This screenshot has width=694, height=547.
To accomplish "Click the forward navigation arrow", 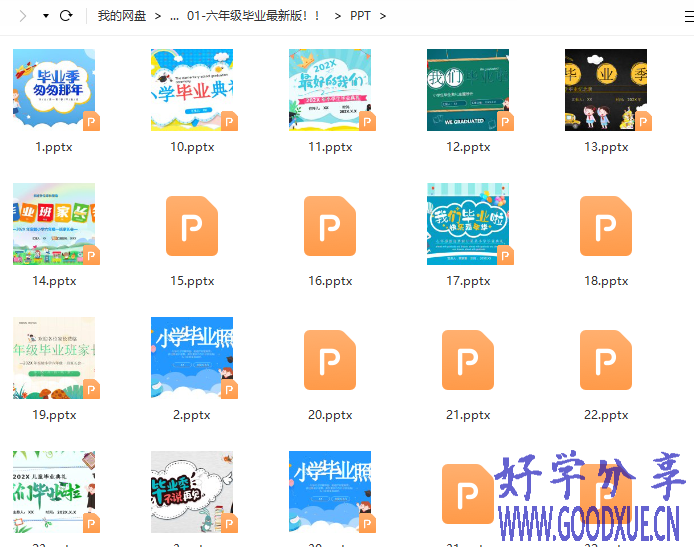I will [x=23, y=16].
